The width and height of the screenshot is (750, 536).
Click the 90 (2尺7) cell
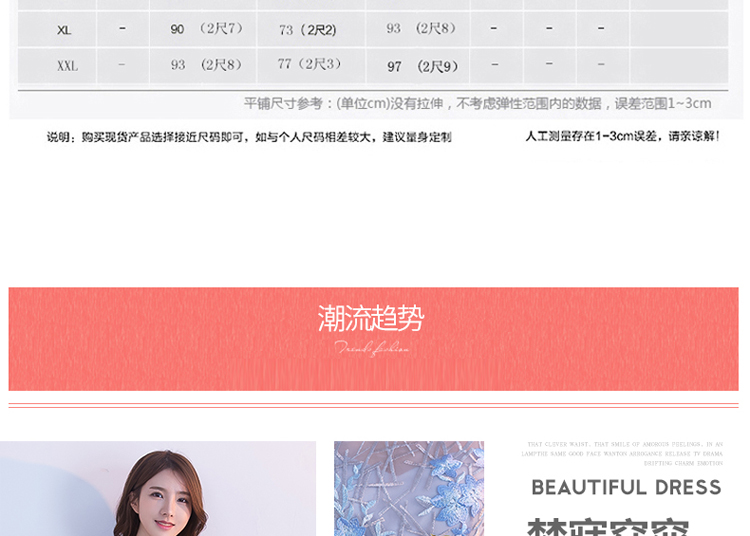[x=206, y=29]
